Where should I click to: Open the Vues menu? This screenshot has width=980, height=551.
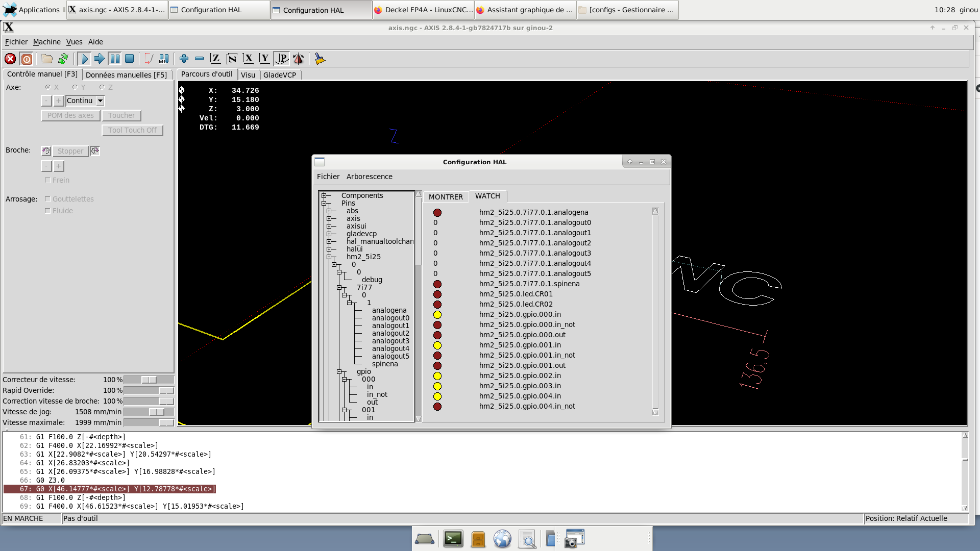click(74, 42)
